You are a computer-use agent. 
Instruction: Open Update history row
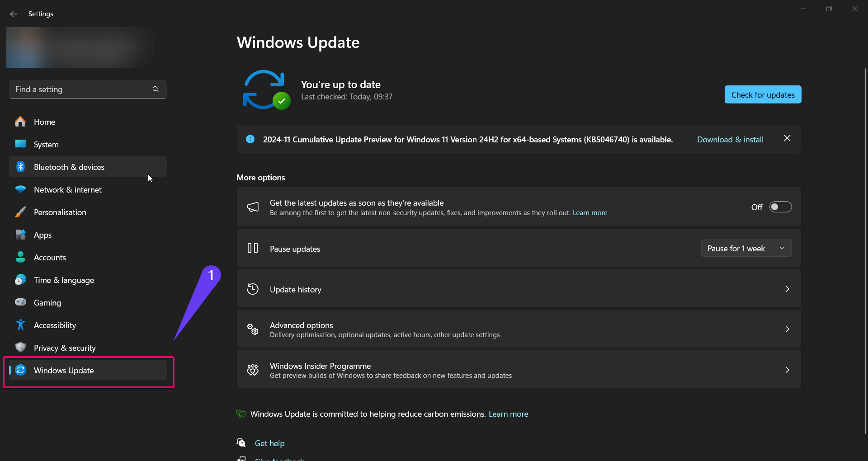(519, 289)
